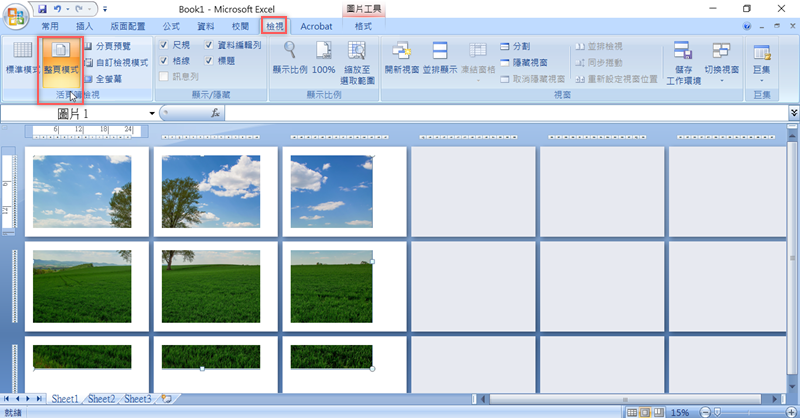Click 縮放至選取範圍 zoom to selection

pyautogui.click(x=357, y=63)
